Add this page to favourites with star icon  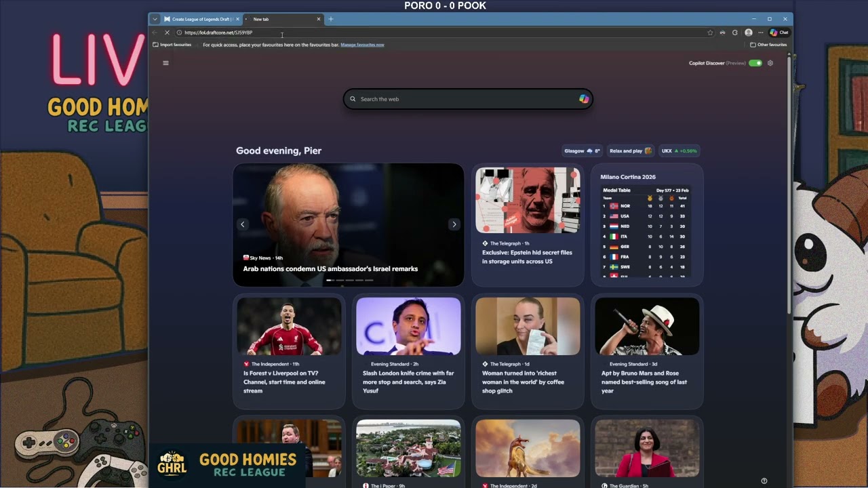coord(710,33)
